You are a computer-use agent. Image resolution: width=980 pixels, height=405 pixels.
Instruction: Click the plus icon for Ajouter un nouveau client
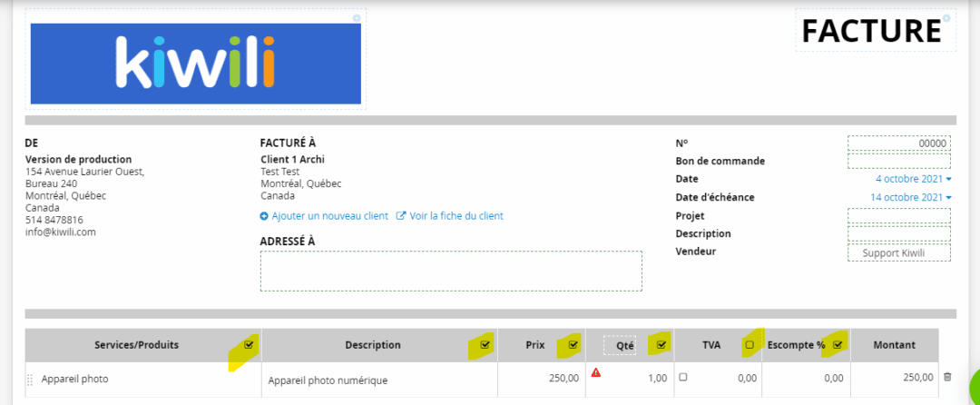(x=264, y=215)
